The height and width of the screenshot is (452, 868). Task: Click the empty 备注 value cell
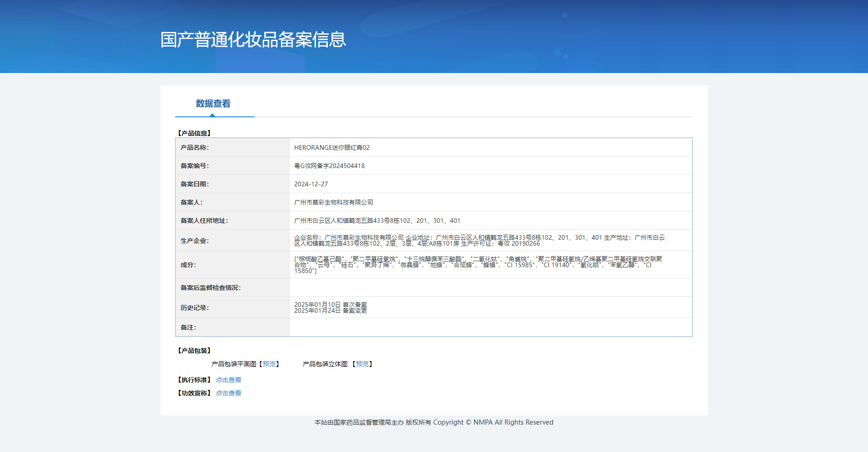click(x=490, y=327)
